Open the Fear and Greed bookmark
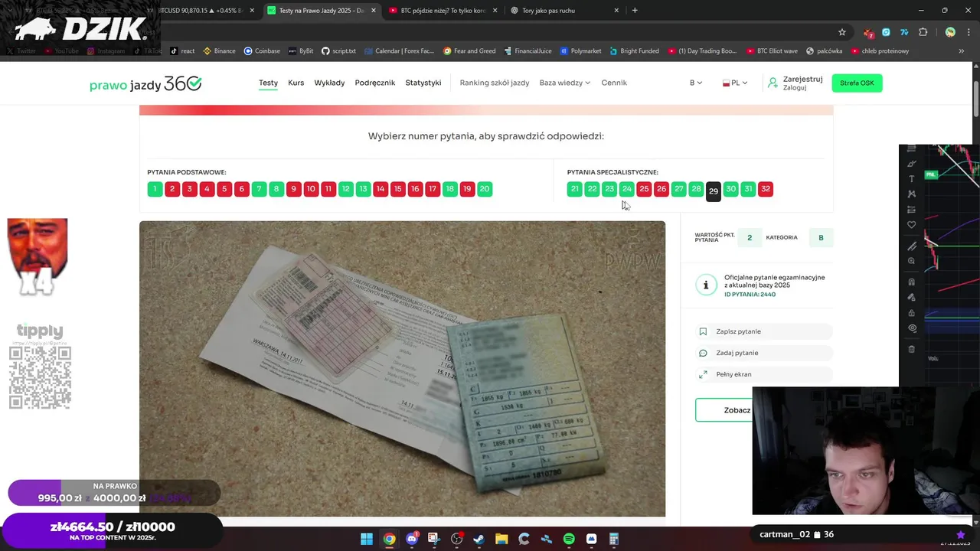The height and width of the screenshot is (551, 980). (469, 51)
